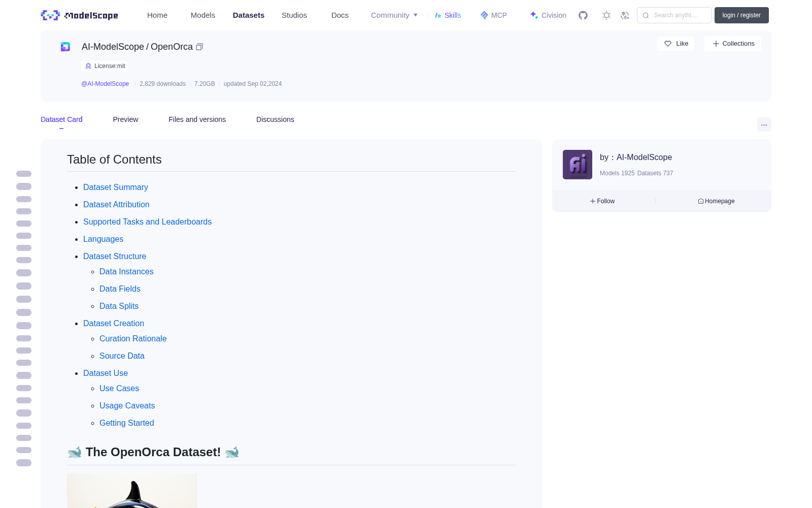This screenshot has height=508, width=812.
Task: Open the Studios navigation item
Action: point(294,15)
